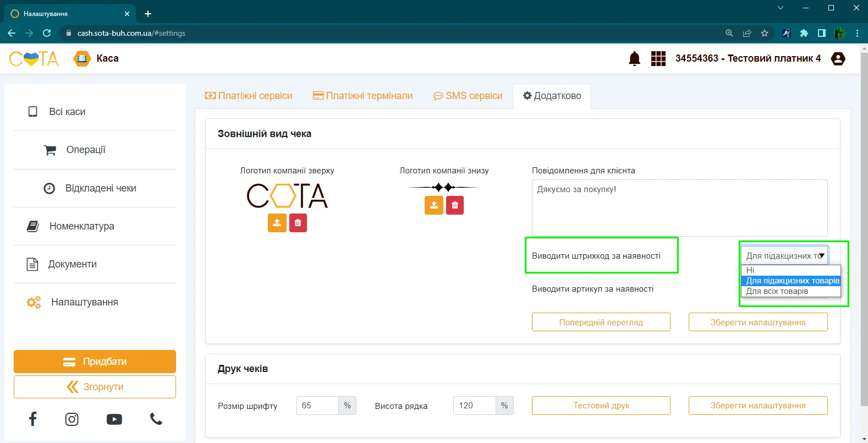Delete the bottom company logo

click(x=455, y=205)
